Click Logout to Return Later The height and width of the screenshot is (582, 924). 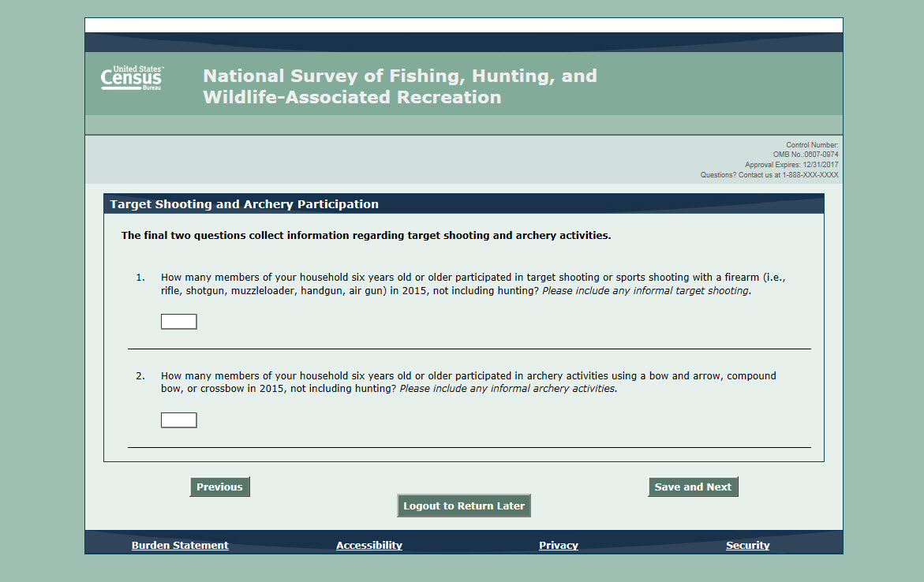[x=463, y=506]
